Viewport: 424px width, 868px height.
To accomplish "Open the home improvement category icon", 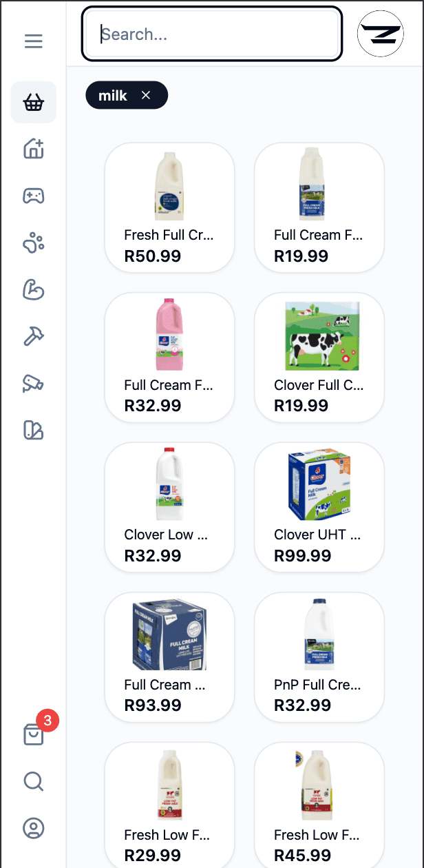I will tap(33, 149).
